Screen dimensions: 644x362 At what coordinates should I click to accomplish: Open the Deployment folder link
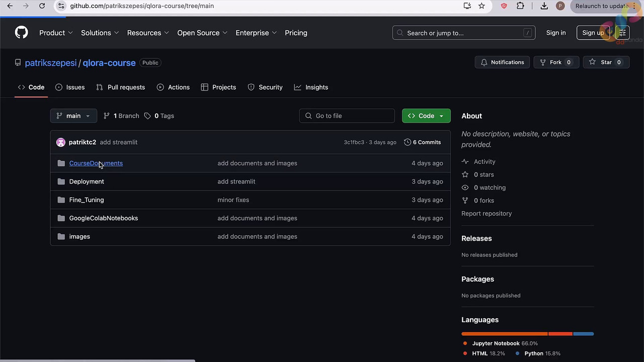(x=87, y=182)
